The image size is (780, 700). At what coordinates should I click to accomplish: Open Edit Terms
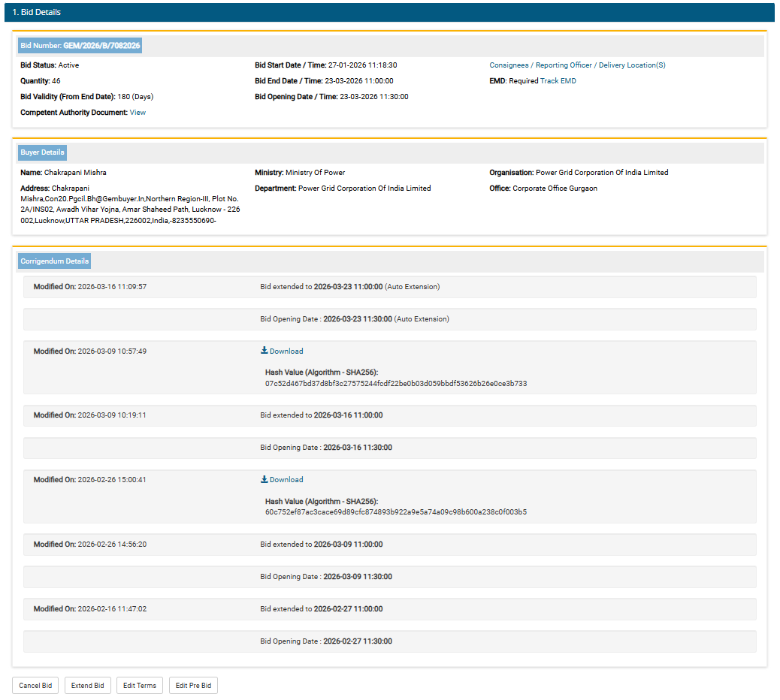tap(140, 686)
